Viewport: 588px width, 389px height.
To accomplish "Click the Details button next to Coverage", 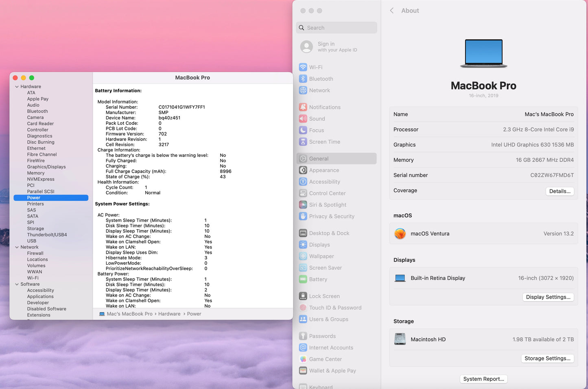I will click(560, 191).
